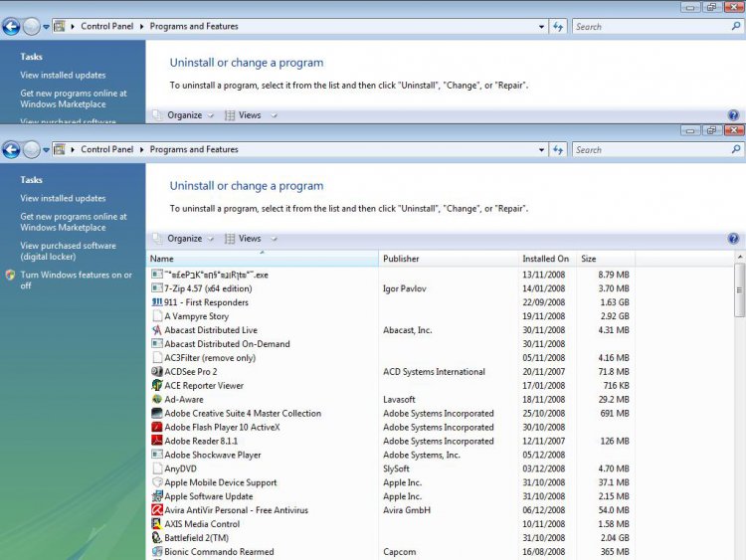Click the Abacast Distributed On-Demand icon

click(x=156, y=343)
